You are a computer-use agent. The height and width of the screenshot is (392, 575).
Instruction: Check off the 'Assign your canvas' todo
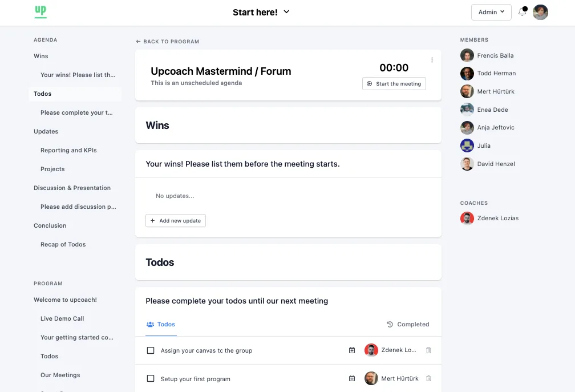click(151, 350)
